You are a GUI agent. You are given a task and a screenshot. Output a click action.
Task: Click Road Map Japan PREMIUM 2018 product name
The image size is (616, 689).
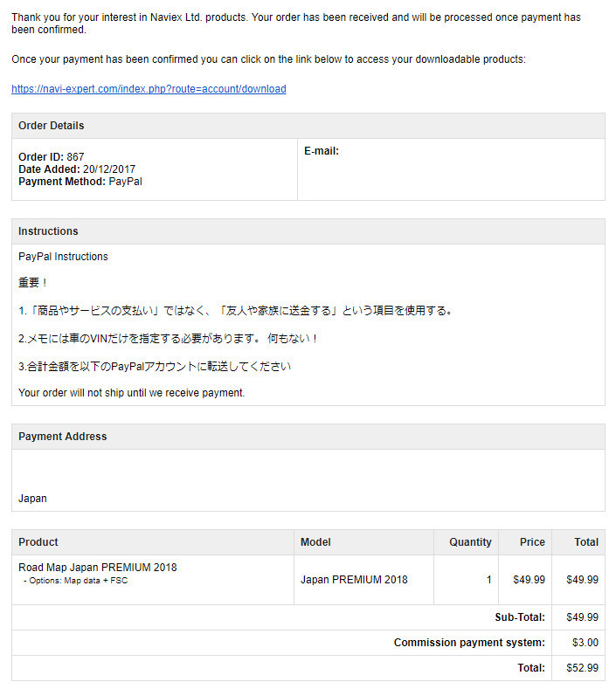[x=97, y=568]
